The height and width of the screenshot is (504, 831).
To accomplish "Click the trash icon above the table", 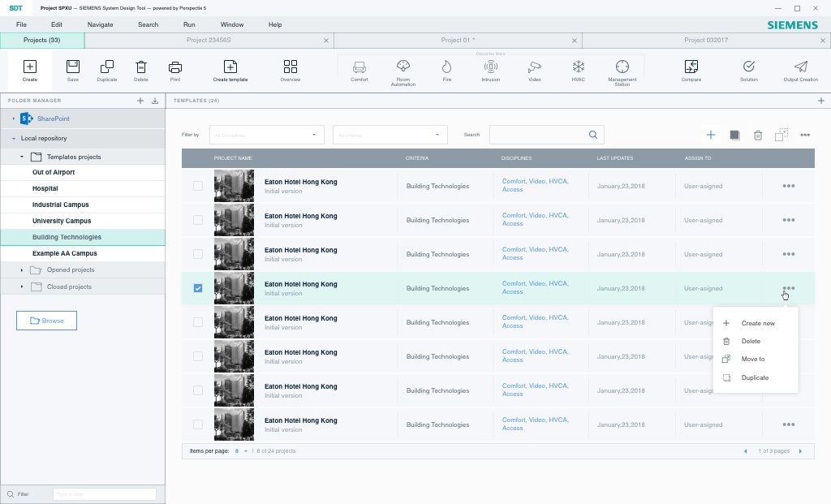I will click(758, 136).
